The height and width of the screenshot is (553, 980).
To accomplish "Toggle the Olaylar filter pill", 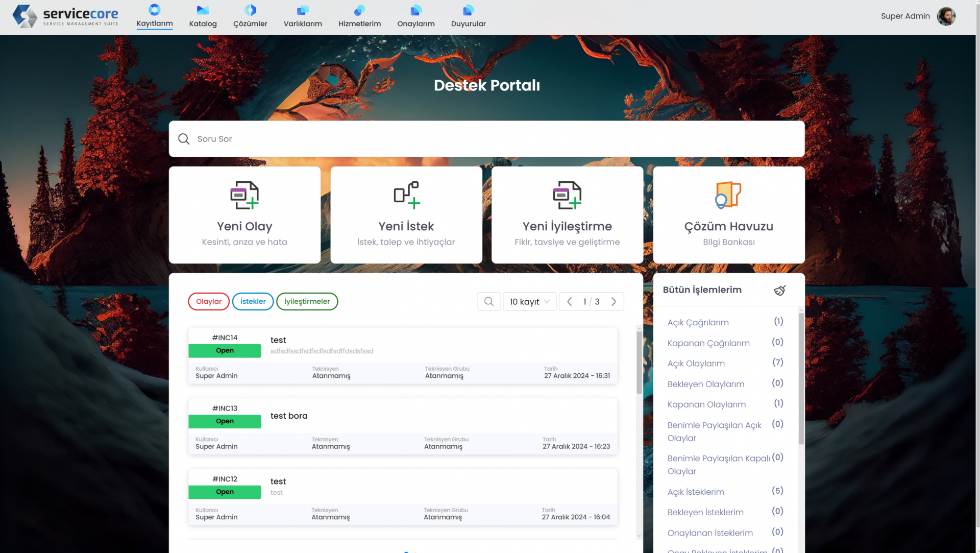I will pyautogui.click(x=209, y=301).
